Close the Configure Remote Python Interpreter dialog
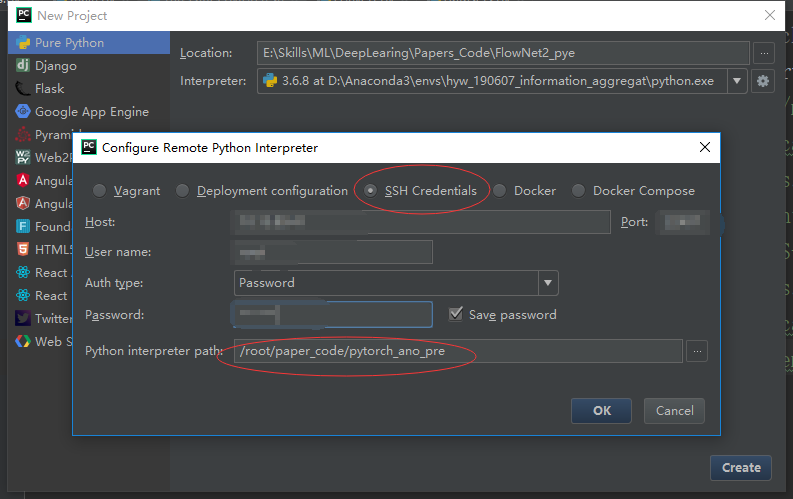The image size is (793, 499). pos(704,147)
